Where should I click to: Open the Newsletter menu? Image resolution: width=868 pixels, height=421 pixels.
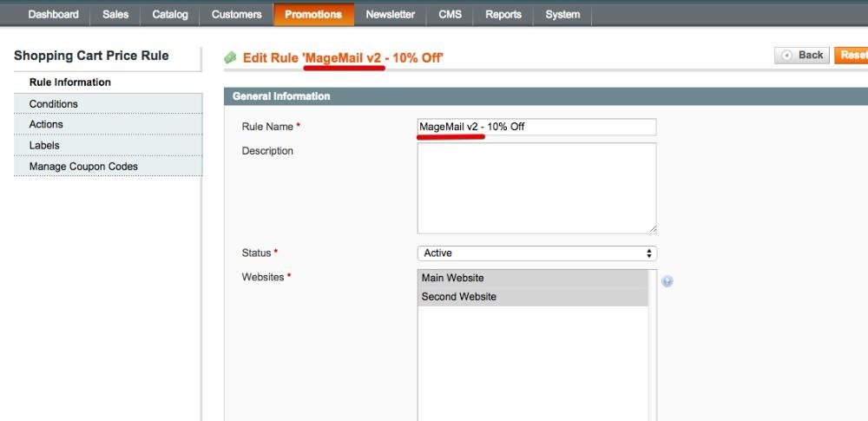(390, 15)
